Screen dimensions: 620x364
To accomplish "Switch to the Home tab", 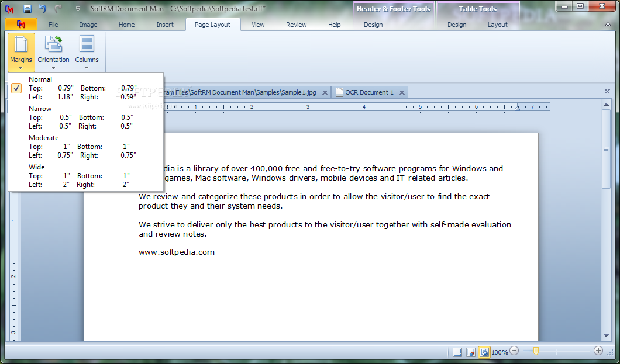I will (x=126, y=25).
